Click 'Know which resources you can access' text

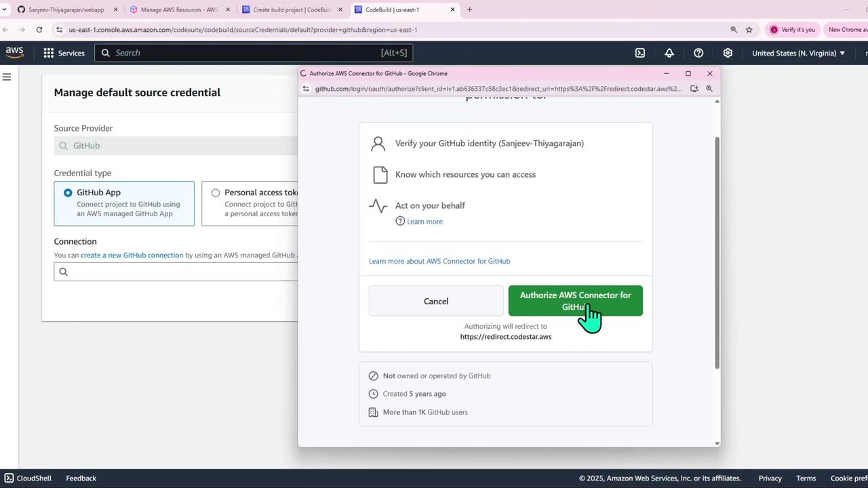click(x=465, y=174)
